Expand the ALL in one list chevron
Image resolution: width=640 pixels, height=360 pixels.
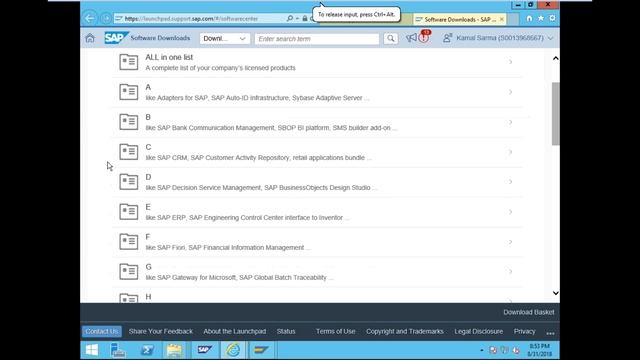[x=510, y=62]
